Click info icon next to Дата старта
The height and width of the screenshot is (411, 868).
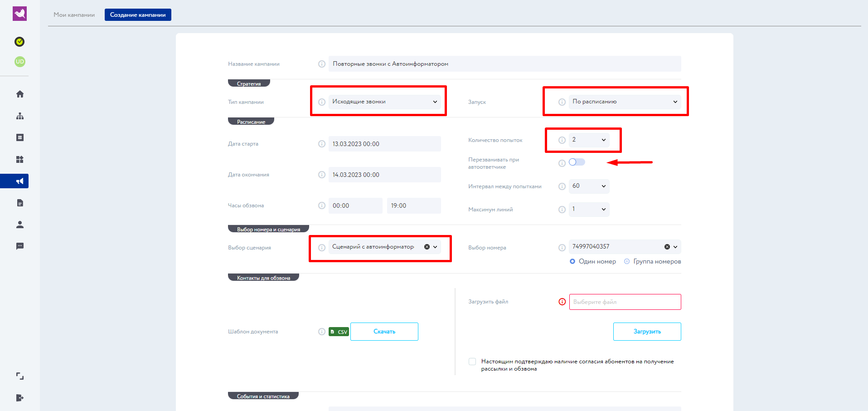pos(322,144)
